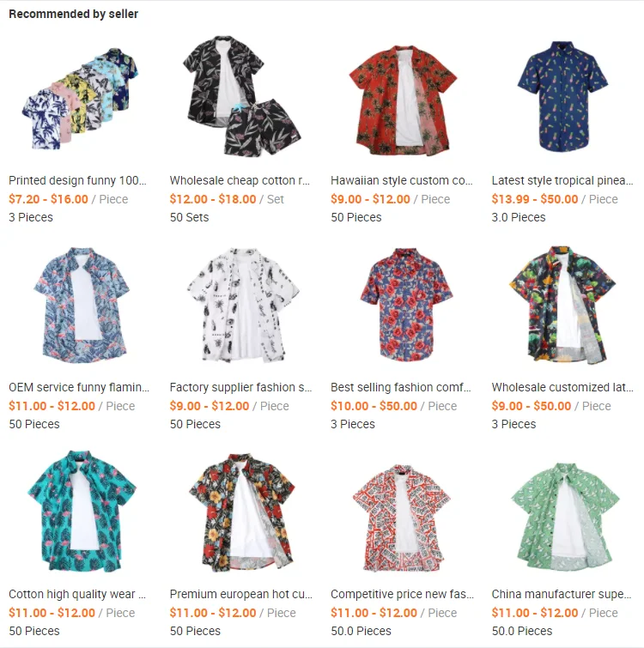Select the white black-print shirt image
Screen dimensions: 644x648
242,306
